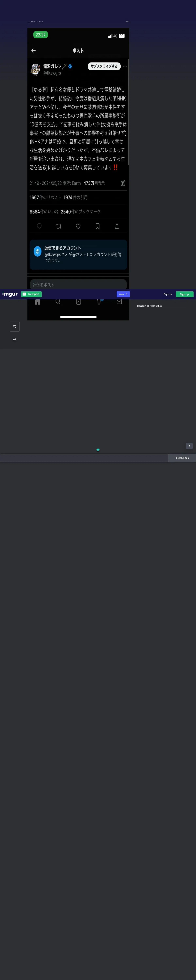
Task: Click the retweet icon in the screenshot
Action: [x=59, y=226]
